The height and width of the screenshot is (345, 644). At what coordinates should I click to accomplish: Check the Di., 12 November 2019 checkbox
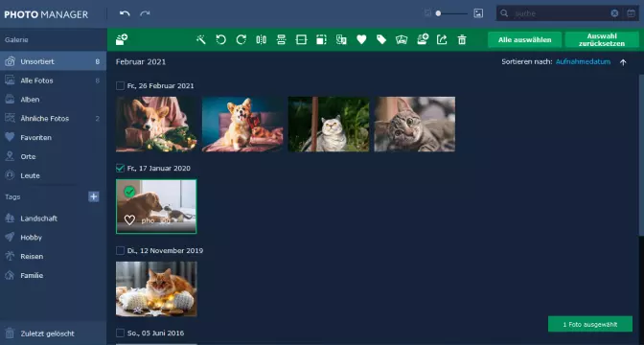click(x=120, y=250)
